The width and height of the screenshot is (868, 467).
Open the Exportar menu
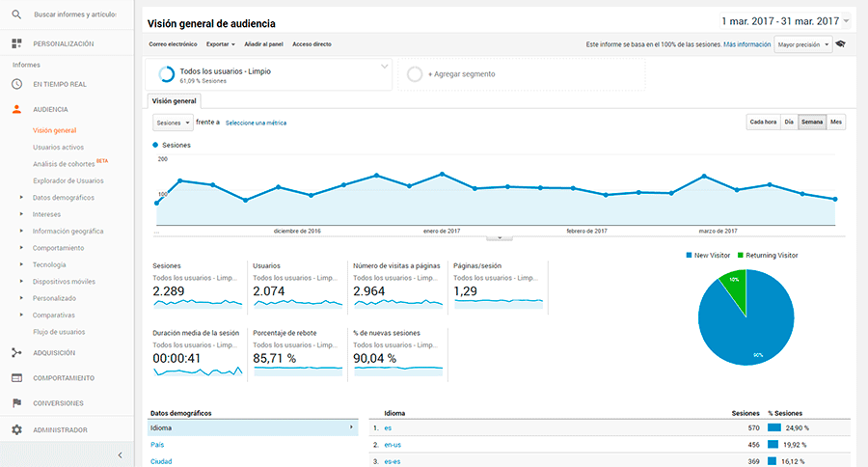tap(221, 44)
